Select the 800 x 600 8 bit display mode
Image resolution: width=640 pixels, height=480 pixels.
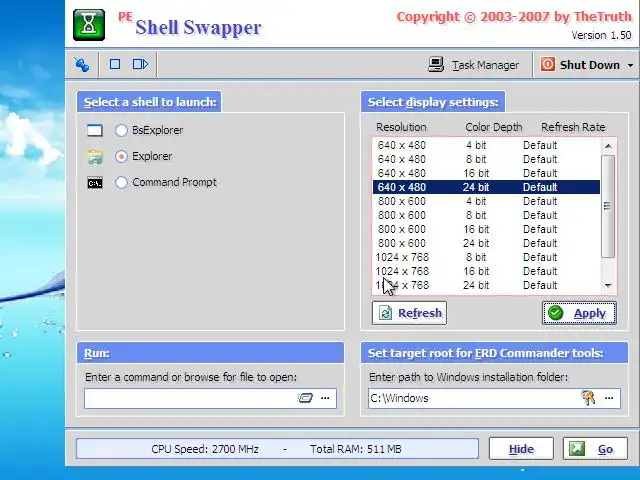486,215
